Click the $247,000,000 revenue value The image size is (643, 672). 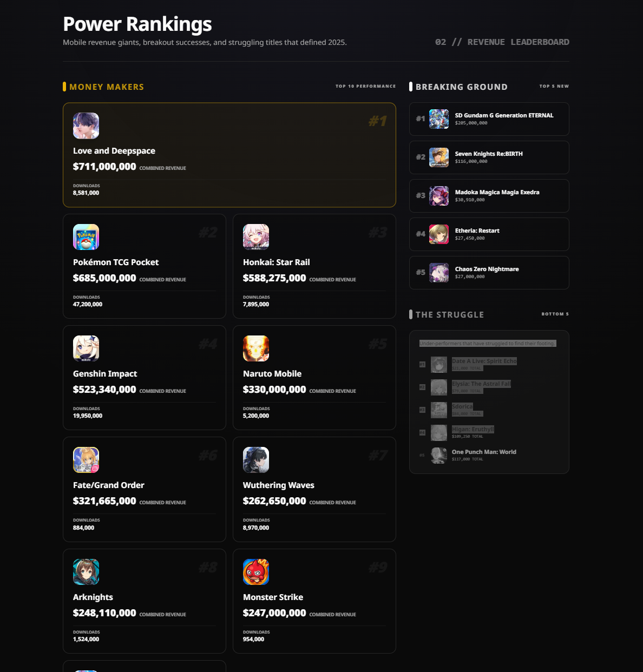274,613
